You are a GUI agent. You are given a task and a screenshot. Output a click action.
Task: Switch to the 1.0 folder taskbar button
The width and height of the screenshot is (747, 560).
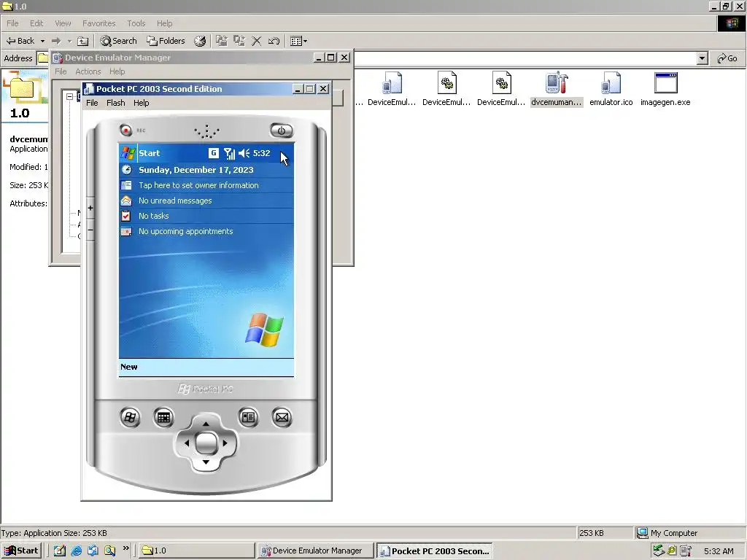point(197,551)
